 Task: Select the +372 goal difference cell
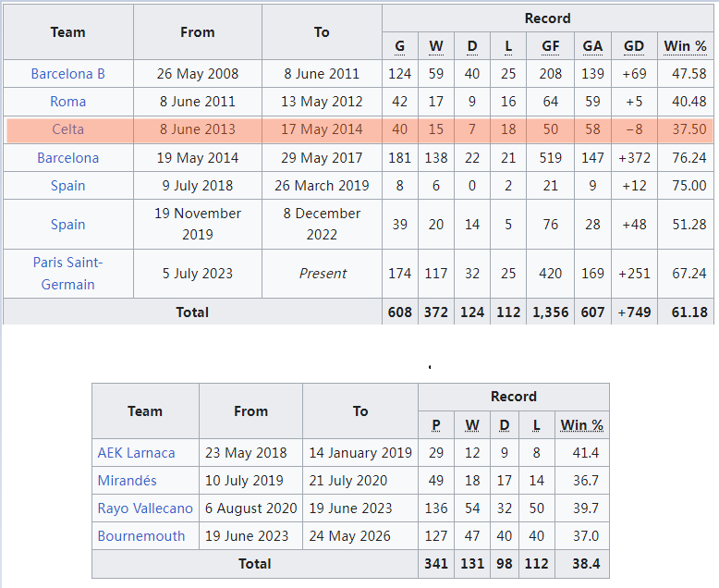click(634, 158)
